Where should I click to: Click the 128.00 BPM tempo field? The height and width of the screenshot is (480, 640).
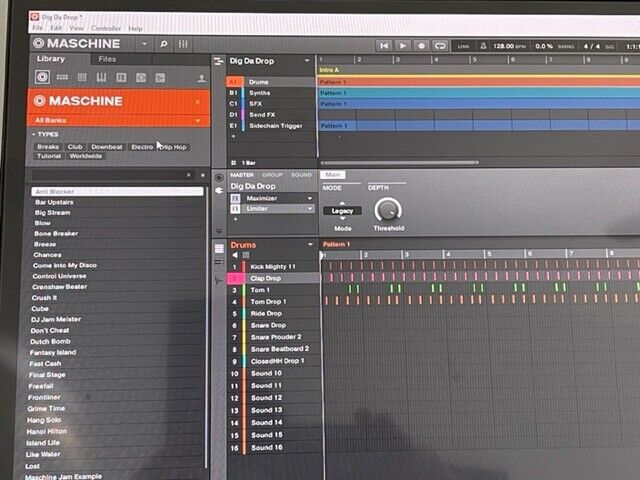tap(509, 46)
